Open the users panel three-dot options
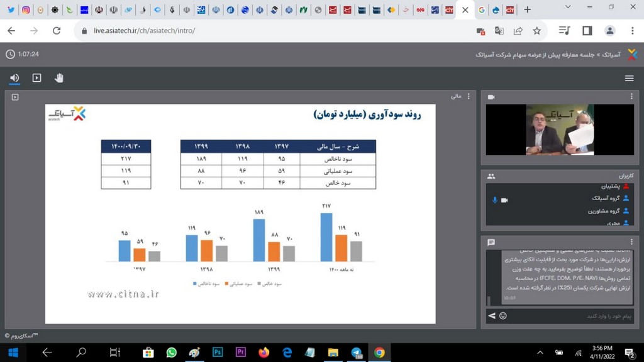Screen dimensions: 644x362 (x=631, y=176)
